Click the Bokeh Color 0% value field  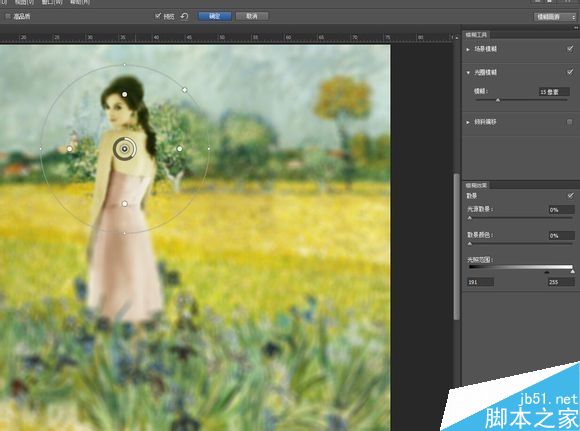[x=562, y=236]
